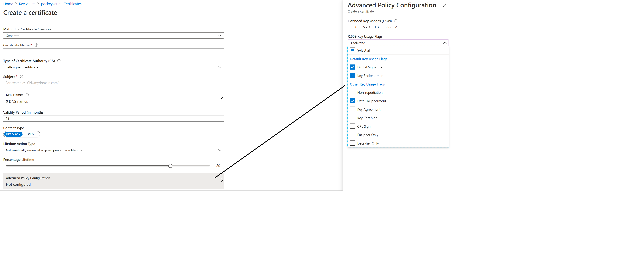Open Advanced Policy Configuration chevron
Screen dimensions: 644x273
pyautogui.click(x=222, y=180)
